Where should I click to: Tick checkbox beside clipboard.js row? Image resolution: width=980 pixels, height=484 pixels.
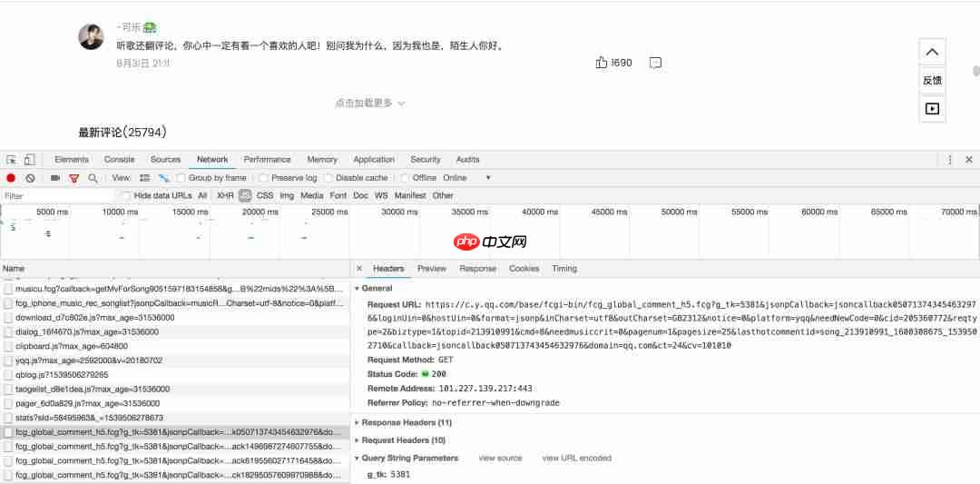click(8, 346)
